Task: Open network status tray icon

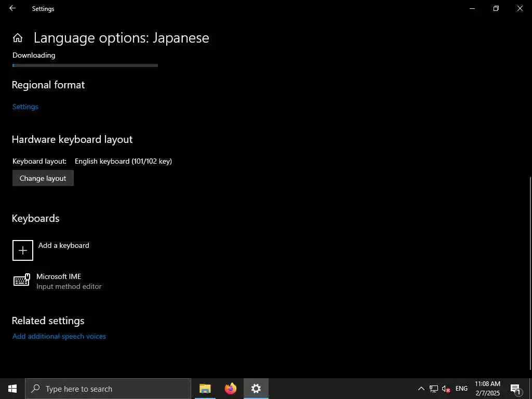Action: [434, 389]
